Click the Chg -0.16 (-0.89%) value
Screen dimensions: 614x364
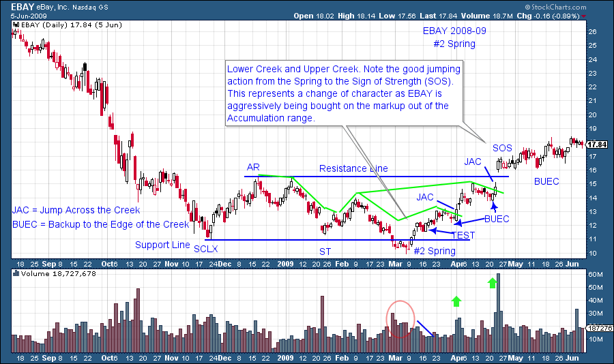coord(548,16)
